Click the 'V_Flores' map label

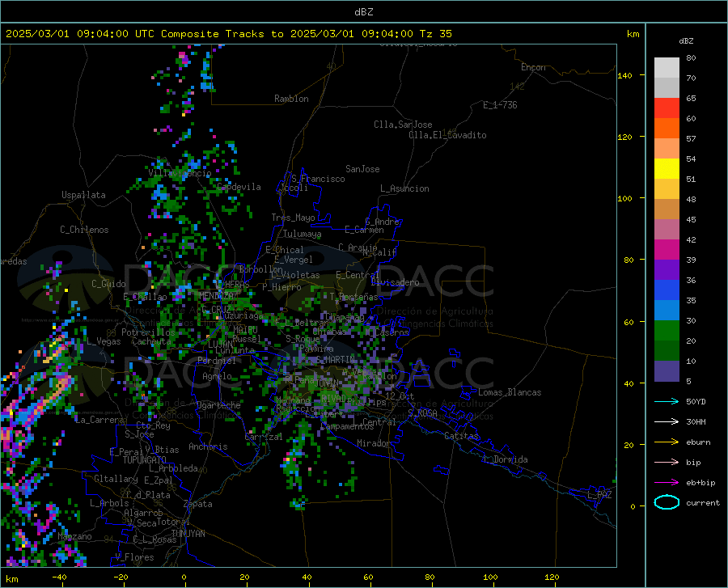pos(134,557)
